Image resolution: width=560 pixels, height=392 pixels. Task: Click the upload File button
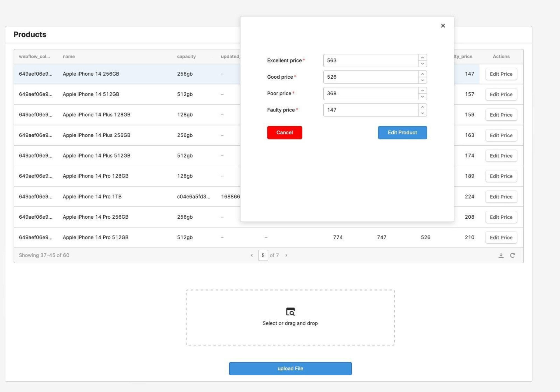[x=290, y=368]
